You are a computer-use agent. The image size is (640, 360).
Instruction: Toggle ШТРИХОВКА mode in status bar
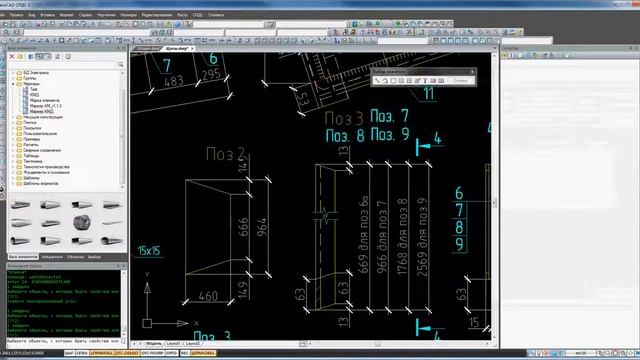(203, 353)
